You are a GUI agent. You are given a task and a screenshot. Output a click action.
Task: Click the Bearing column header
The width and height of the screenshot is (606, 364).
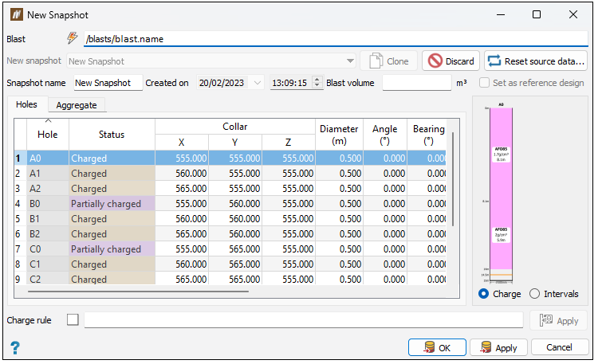pyautogui.click(x=428, y=135)
